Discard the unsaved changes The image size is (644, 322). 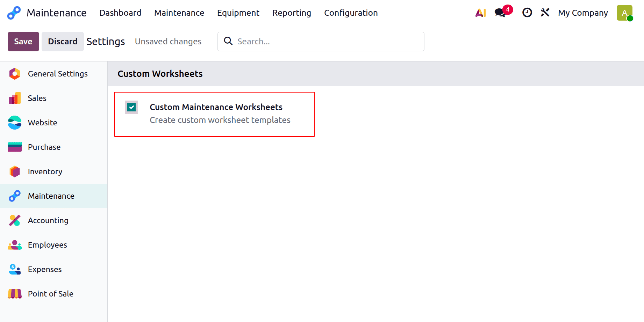pyautogui.click(x=63, y=42)
